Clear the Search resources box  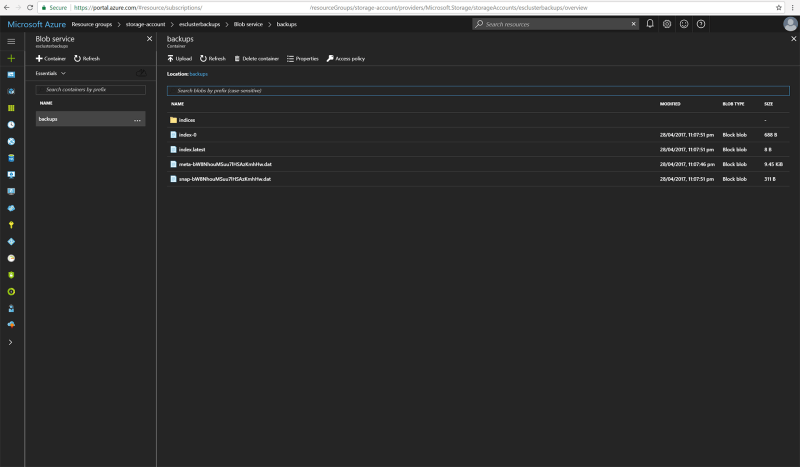634,24
